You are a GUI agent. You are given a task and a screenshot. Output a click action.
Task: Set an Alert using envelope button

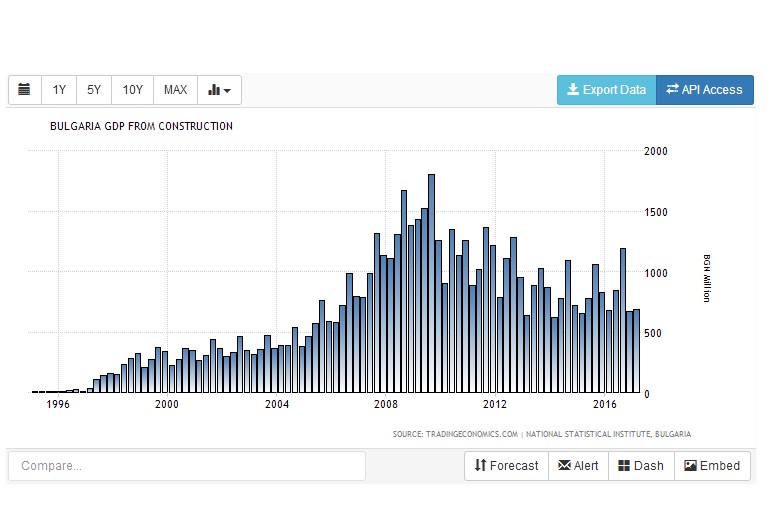578,466
